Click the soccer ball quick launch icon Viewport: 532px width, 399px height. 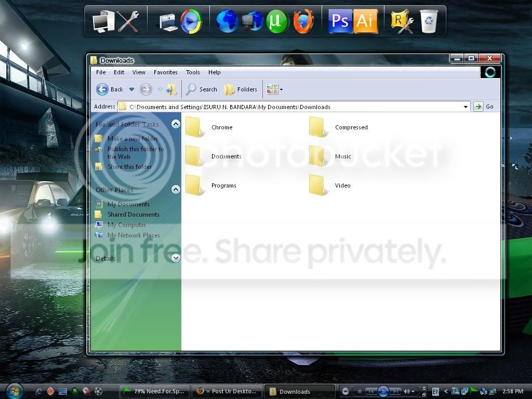pyautogui.click(x=98, y=391)
